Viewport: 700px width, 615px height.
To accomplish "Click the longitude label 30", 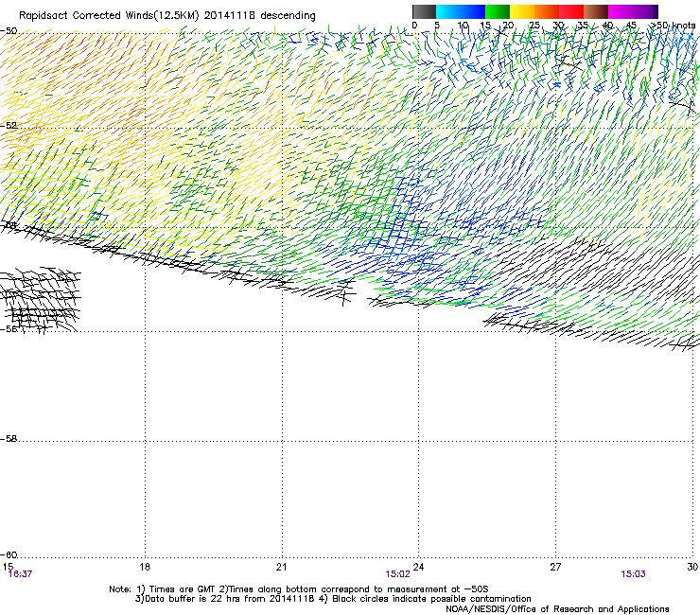I will [692, 567].
